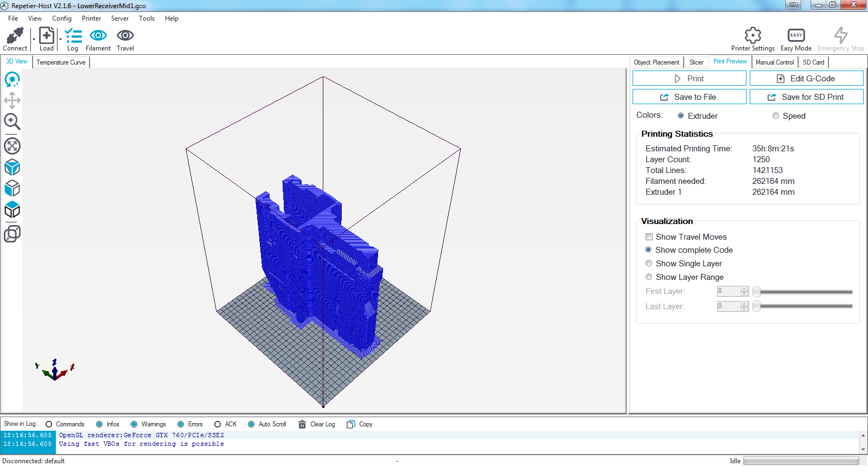
Task: Enable the Show Travel Moves checkbox
Action: (649, 237)
